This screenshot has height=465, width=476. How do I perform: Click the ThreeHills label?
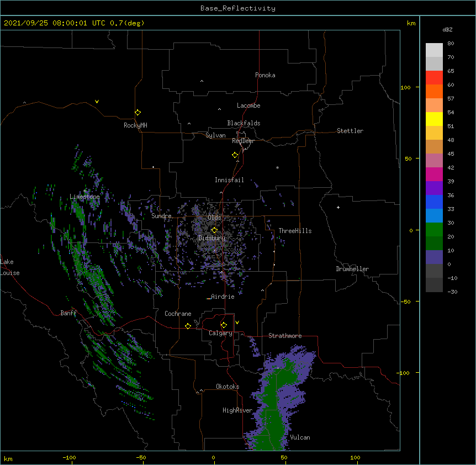[295, 231]
